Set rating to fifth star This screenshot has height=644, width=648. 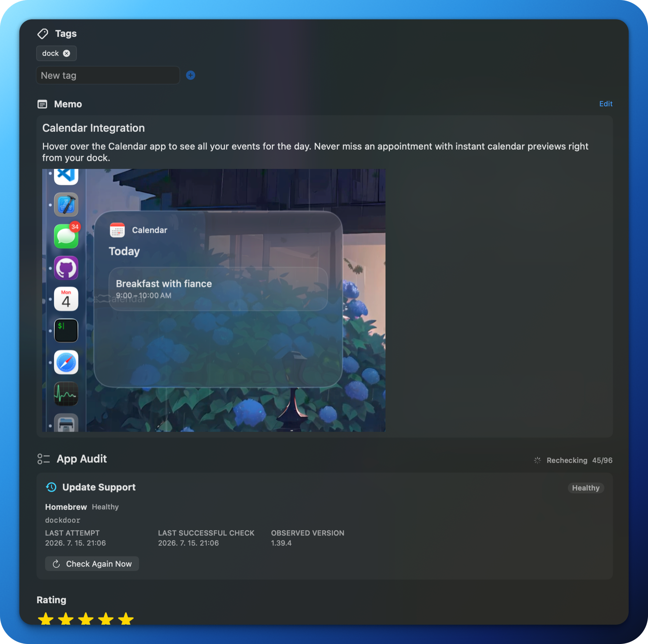(x=126, y=619)
